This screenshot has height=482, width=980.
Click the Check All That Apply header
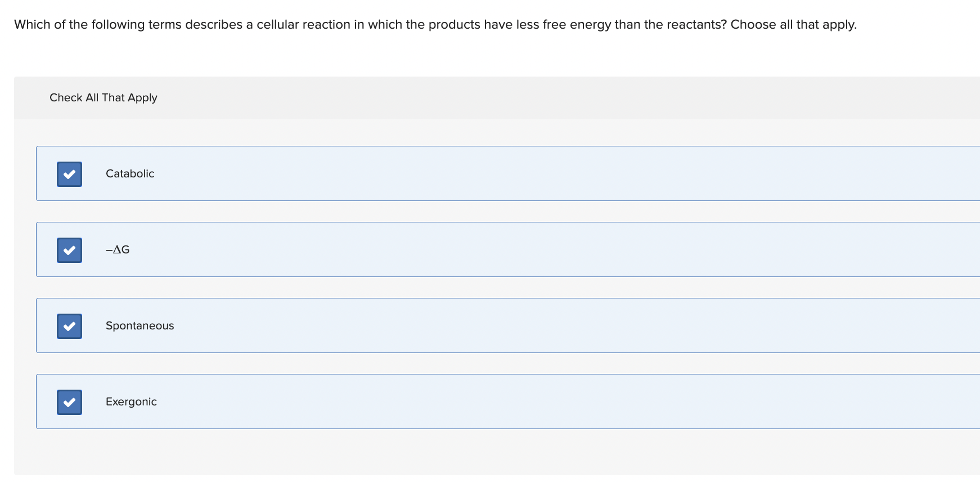(x=104, y=97)
